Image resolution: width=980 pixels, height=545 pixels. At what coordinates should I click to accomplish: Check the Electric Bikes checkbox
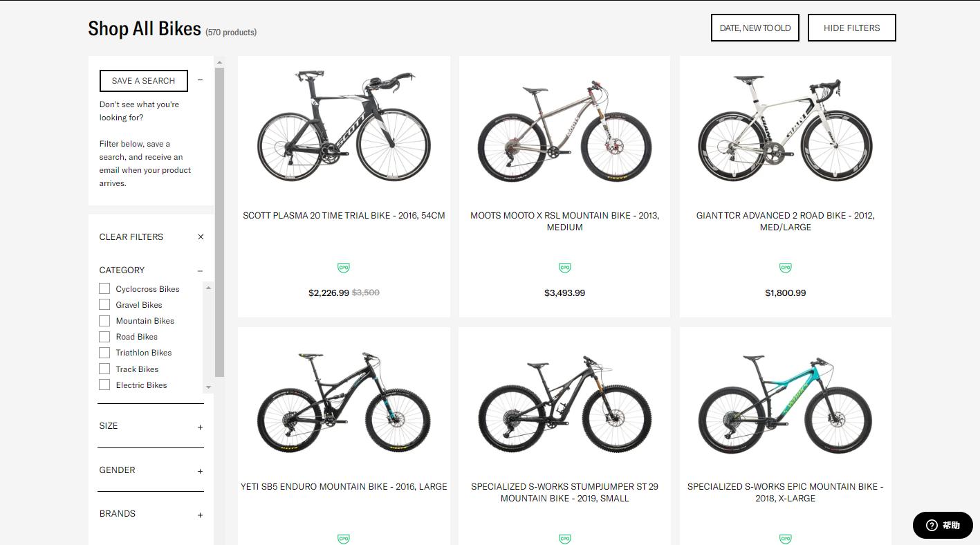tap(104, 385)
